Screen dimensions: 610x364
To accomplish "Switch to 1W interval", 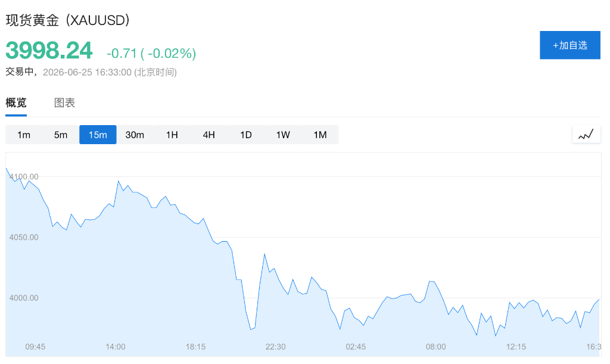I will pyautogui.click(x=283, y=135).
